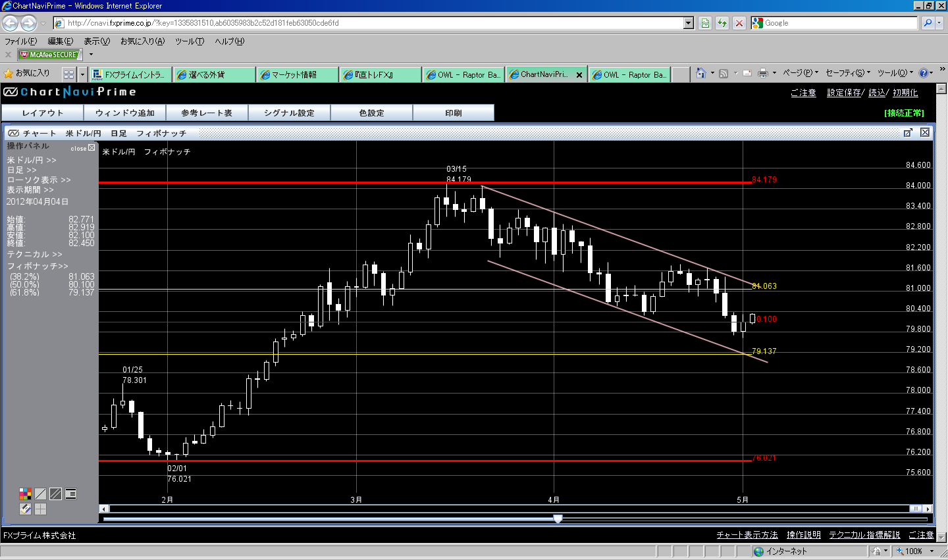This screenshot has height=560, width=948.
Task: Close the operation panel via the close box
Action: coord(92,148)
